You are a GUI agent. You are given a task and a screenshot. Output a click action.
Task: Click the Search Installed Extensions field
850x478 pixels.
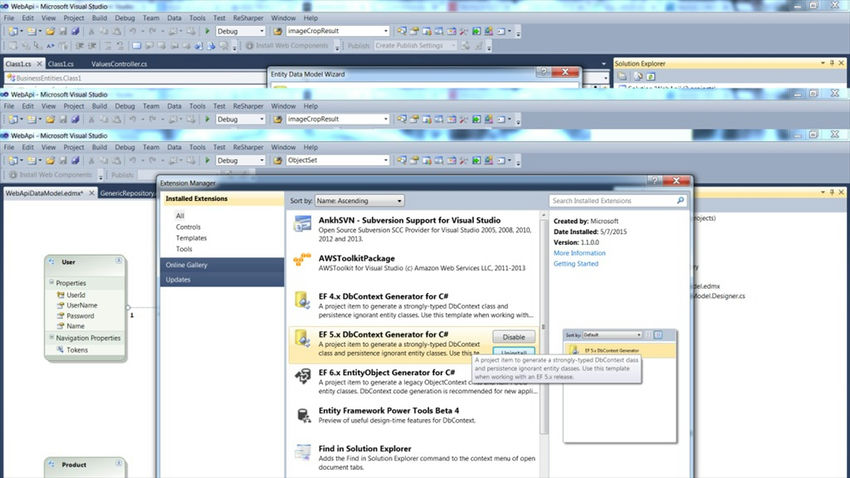(612, 201)
